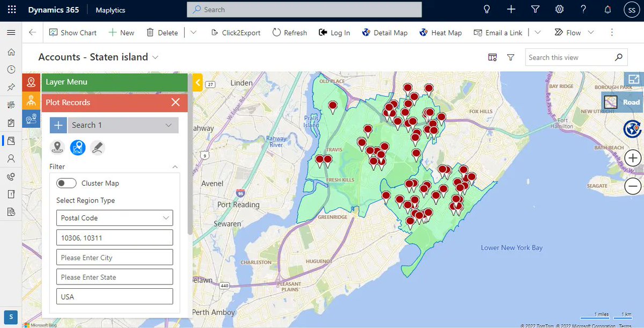Open the SS user account avatar
Viewport: 644px width, 328px height.
pos(631,10)
